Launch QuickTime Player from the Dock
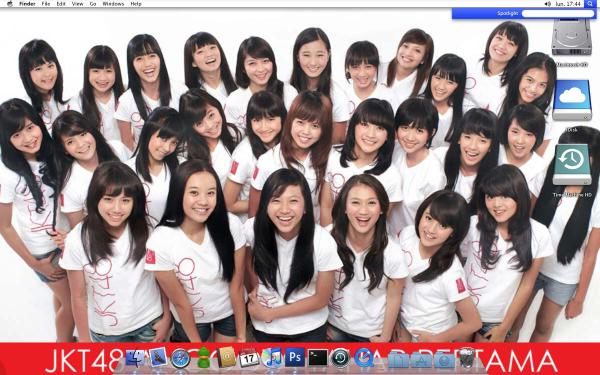Viewport: 600px width, 375px height. (364, 358)
